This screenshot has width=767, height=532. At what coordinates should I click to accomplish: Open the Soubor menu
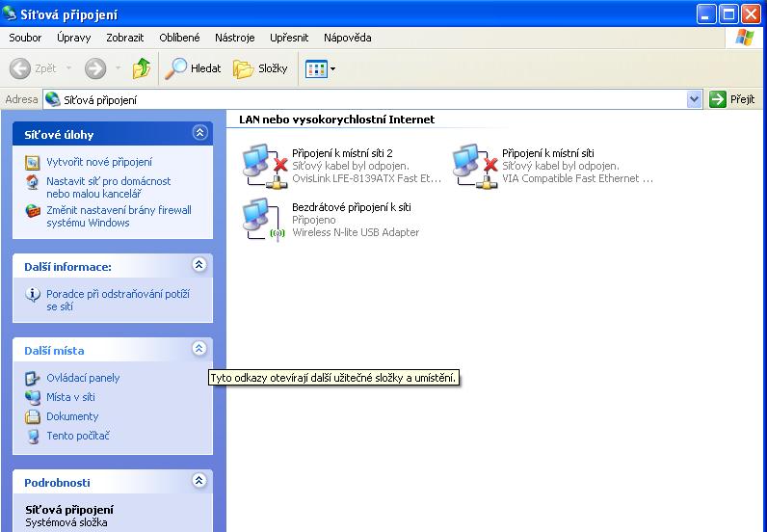pyautogui.click(x=25, y=38)
